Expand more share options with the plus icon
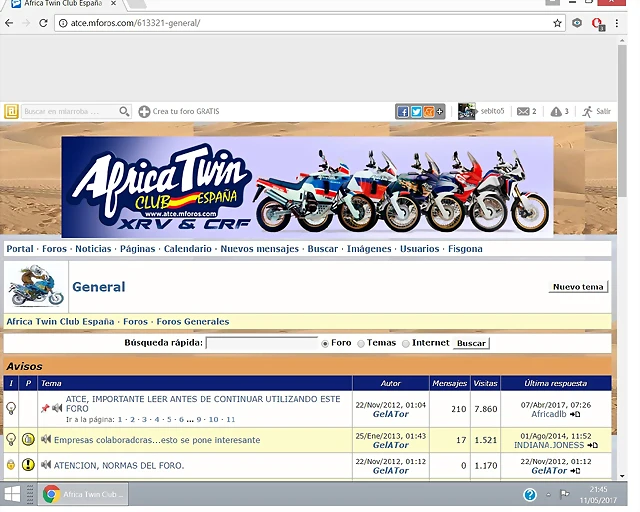Screen dimensions: 640x512 pos(440,111)
